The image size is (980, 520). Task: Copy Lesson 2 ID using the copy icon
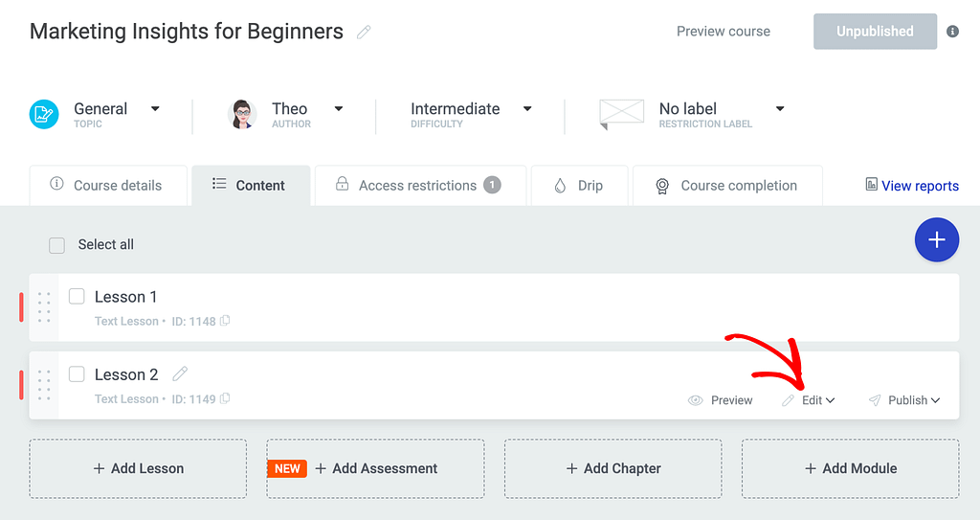coord(225,399)
